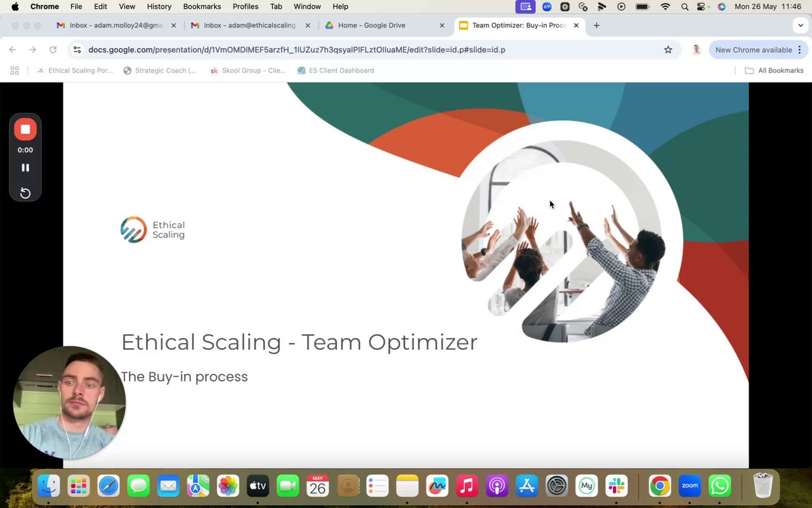Open Podcasts from the Dock
The image size is (812, 508).
pyautogui.click(x=497, y=486)
